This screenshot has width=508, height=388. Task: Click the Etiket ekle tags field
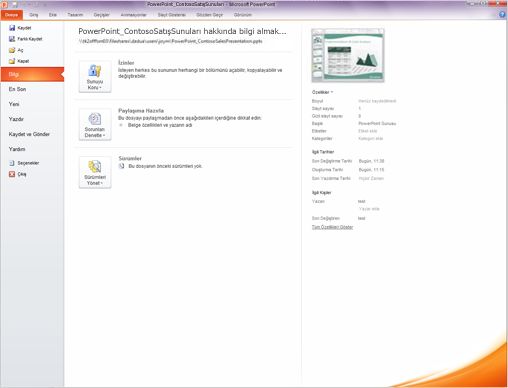[x=368, y=131]
